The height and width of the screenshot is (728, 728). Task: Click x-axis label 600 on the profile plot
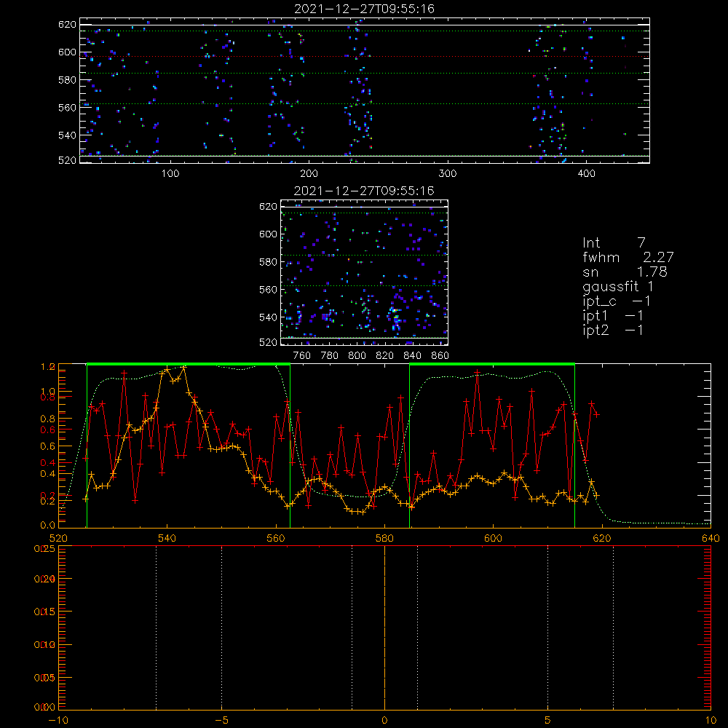click(x=493, y=539)
